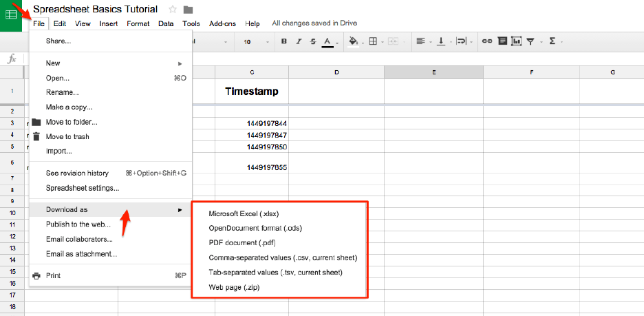The image size is (644, 316).
Task: Click the borders icon
Action: tap(373, 41)
